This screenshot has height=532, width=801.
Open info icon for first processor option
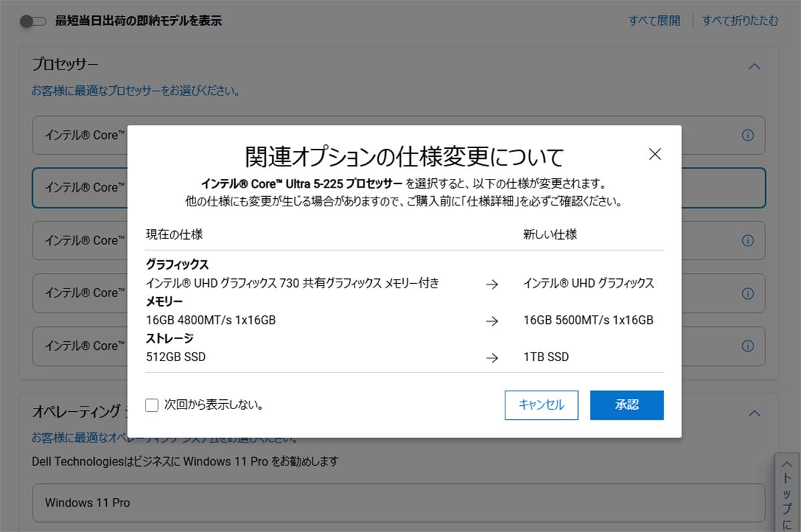coord(748,135)
